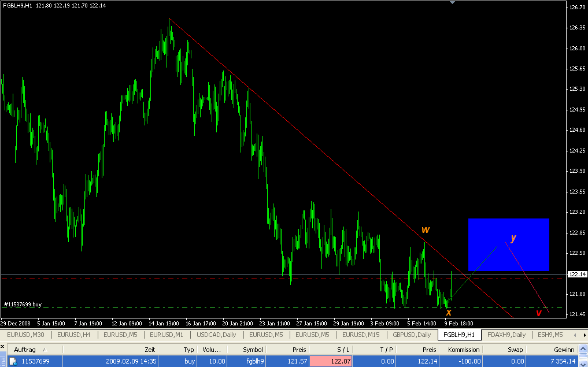Click the order document icon beside 11537699
588x367 pixels.
click(13, 361)
